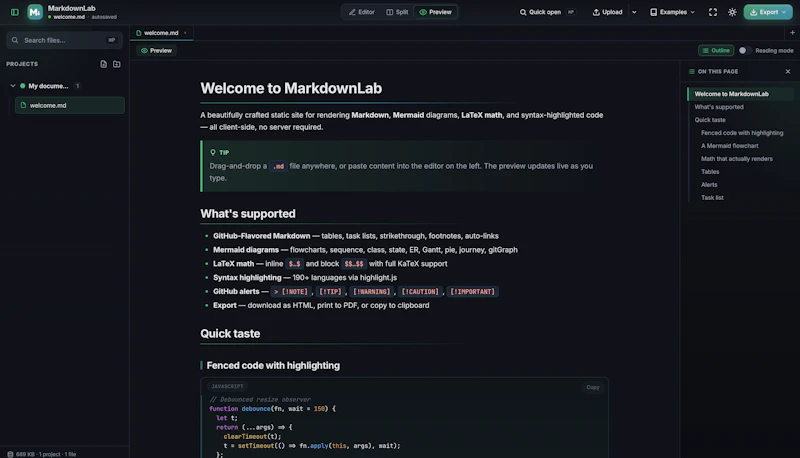Add a new tab with plus icon
Screen dimensions: 800x458
tap(792, 33)
